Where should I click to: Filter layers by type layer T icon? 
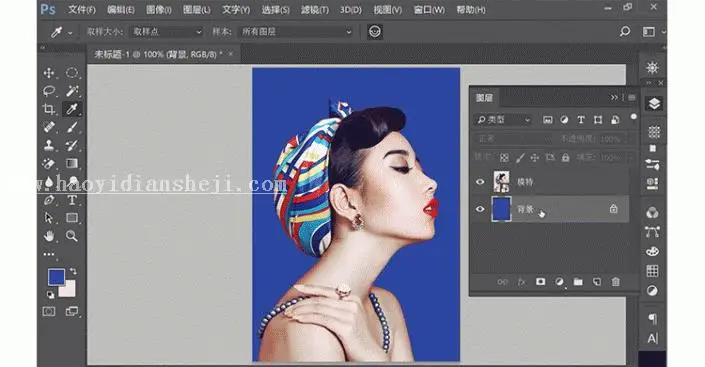click(x=581, y=120)
